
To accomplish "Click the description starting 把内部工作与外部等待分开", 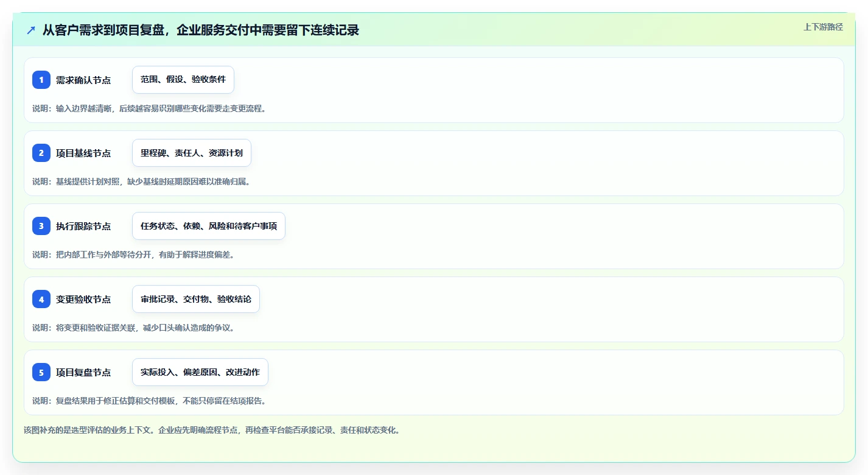I will (x=133, y=255).
